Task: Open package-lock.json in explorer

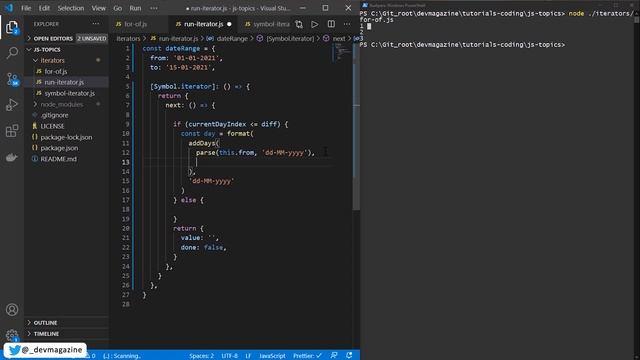Action: pos(66,137)
